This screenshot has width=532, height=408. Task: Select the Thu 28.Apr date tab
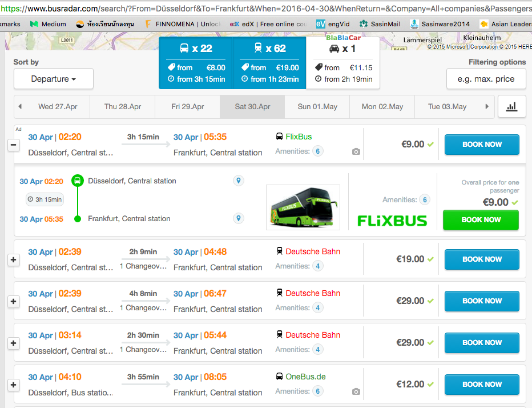tap(123, 107)
